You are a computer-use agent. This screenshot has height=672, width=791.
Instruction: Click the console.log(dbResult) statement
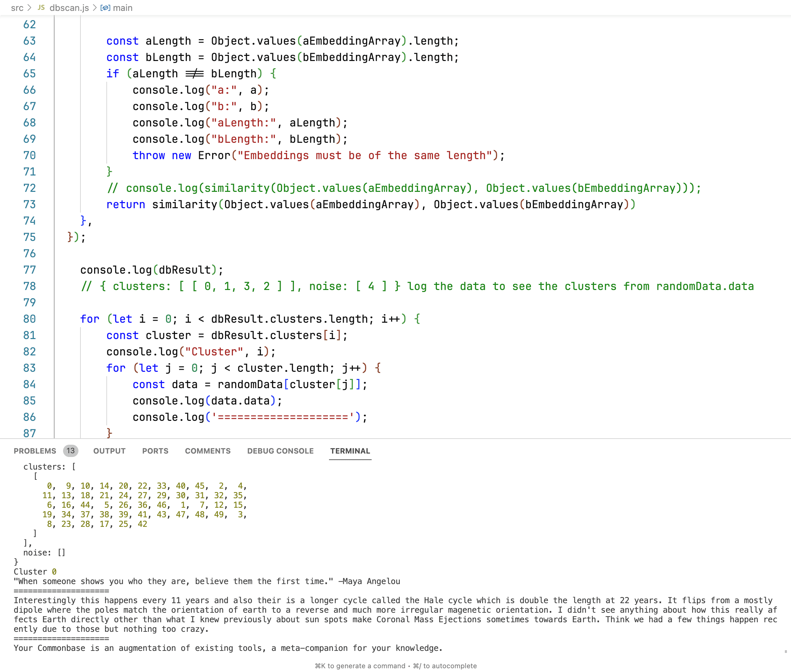tap(151, 270)
